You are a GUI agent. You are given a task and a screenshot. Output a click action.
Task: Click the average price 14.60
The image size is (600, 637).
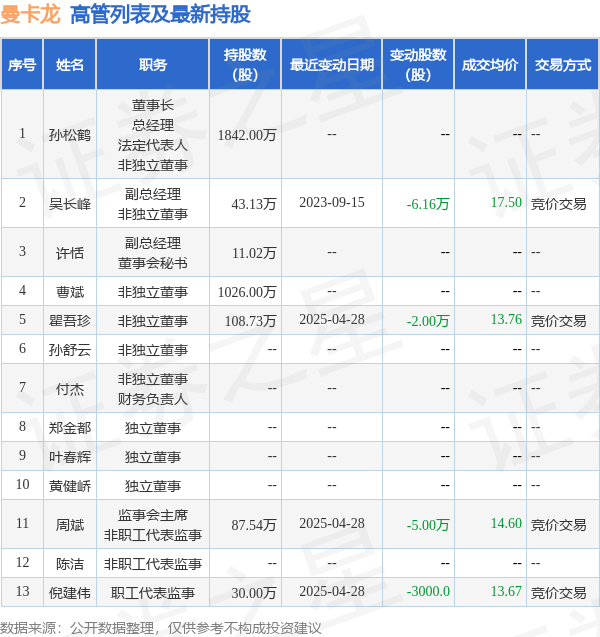pyautogui.click(x=506, y=523)
